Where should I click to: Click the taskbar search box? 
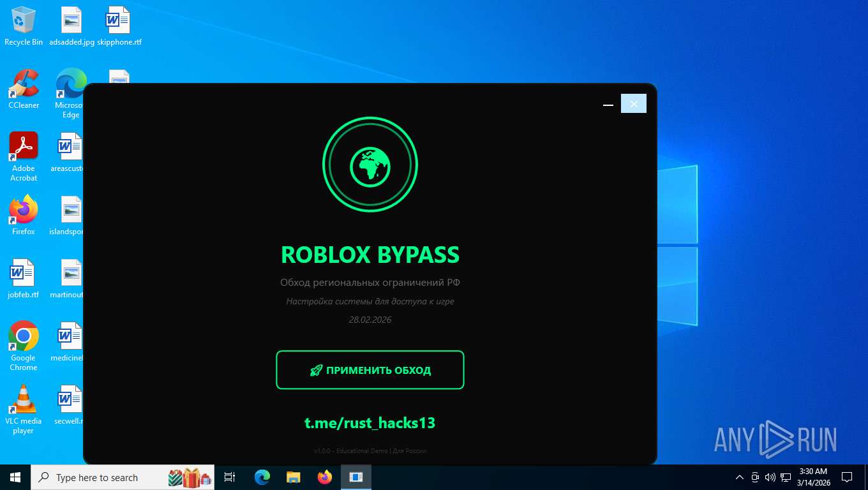(x=124, y=477)
